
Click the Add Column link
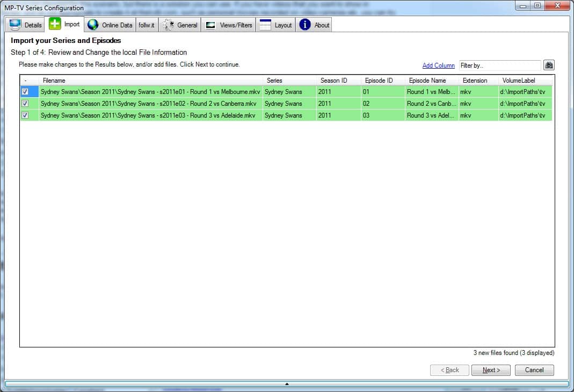(x=438, y=66)
